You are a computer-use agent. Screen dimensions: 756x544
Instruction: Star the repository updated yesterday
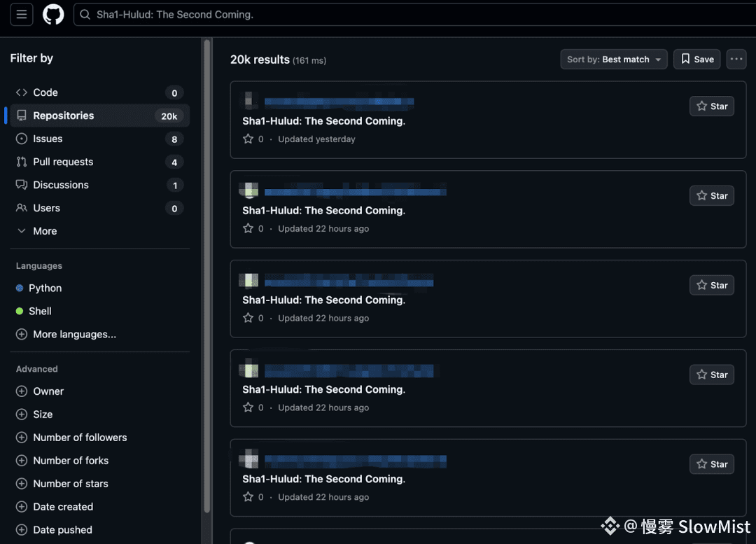712,106
